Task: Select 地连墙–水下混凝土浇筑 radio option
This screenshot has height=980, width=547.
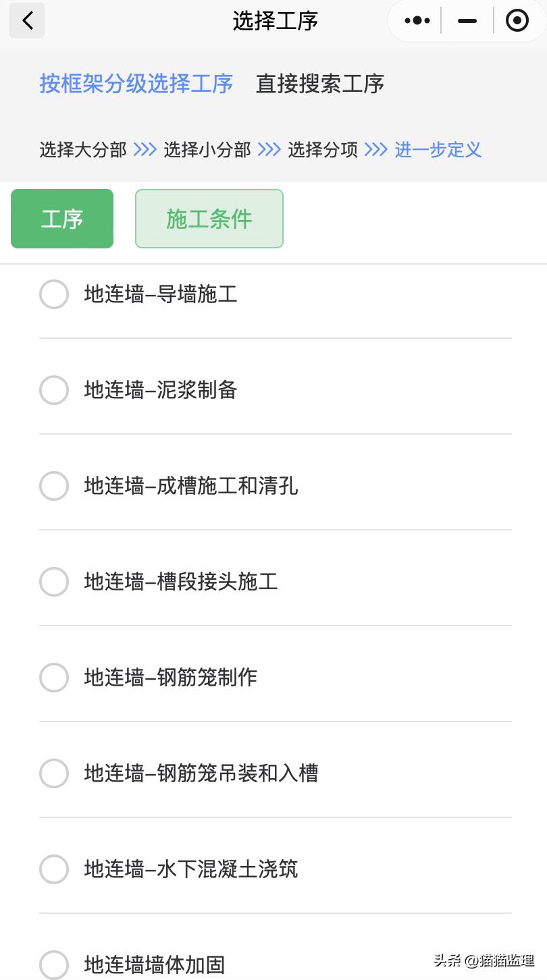Action: tap(54, 869)
